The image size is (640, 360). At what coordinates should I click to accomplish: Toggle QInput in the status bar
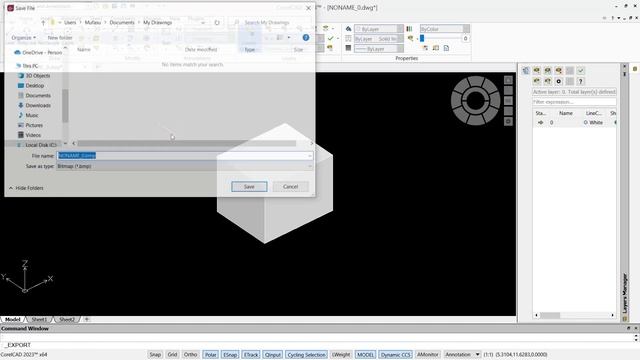click(273, 355)
